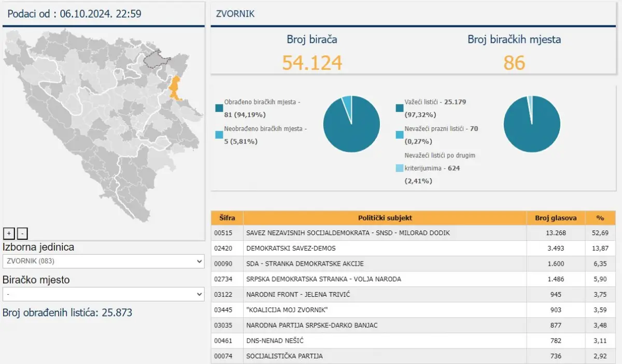Click the Šifra column header
622x364 pixels.
click(x=227, y=218)
